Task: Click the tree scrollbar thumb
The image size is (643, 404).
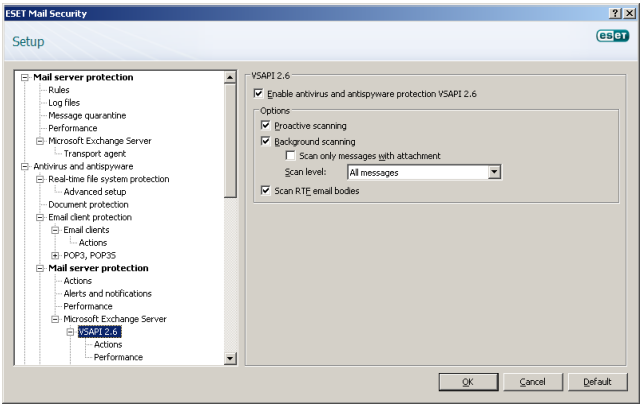Action: 230,140
